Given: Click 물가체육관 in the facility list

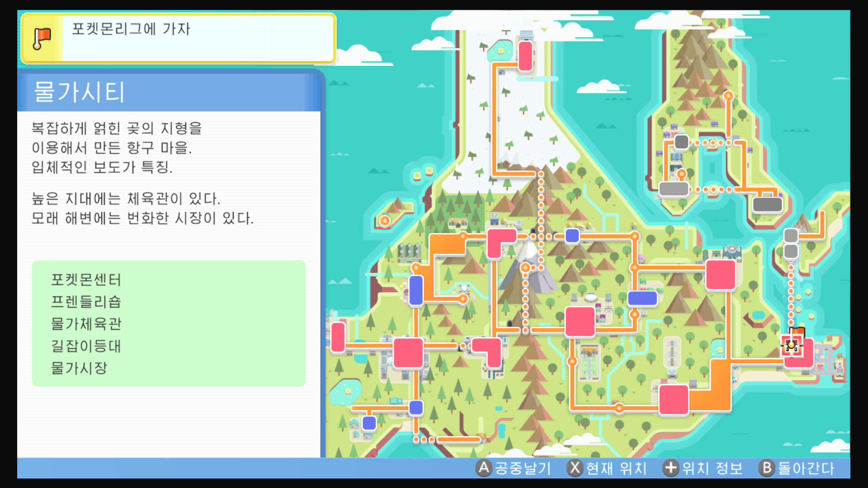Looking at the screenshot, I should point(86,324).
